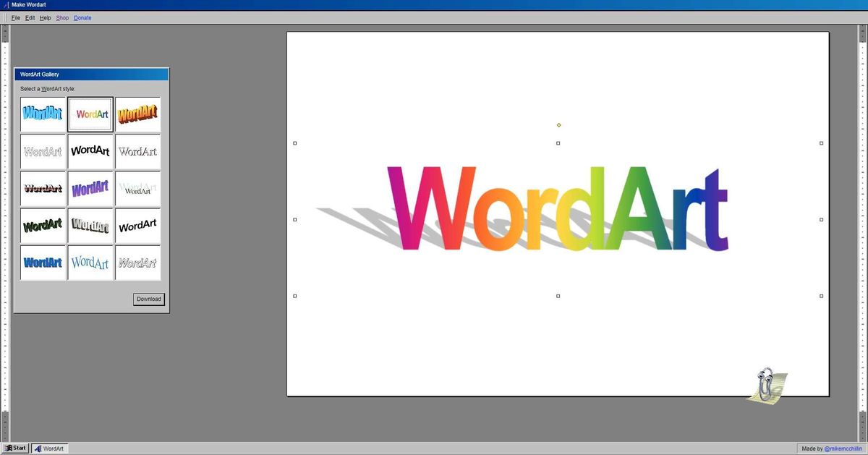Image resolution: width=868 pixels, height=455 pixels.
Task: Select the rainbow gradient WordArt style thumbnail
Action: [x=90, y=114]
